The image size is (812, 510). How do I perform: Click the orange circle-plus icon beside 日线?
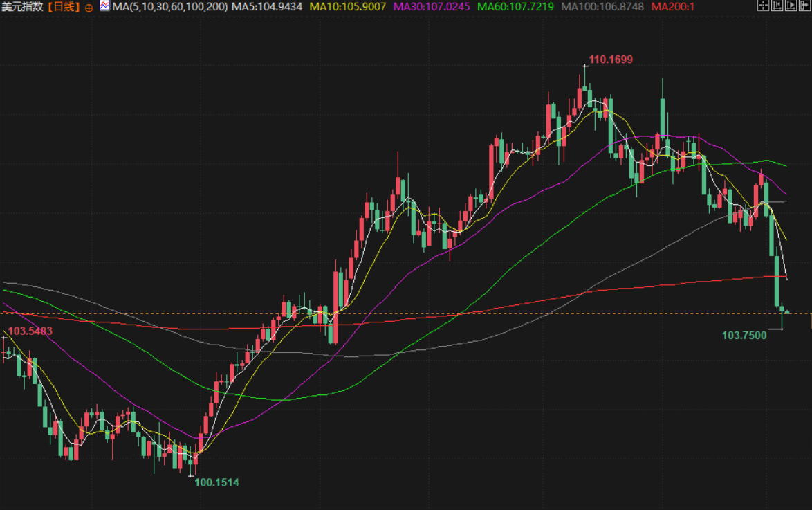[89, 8]
